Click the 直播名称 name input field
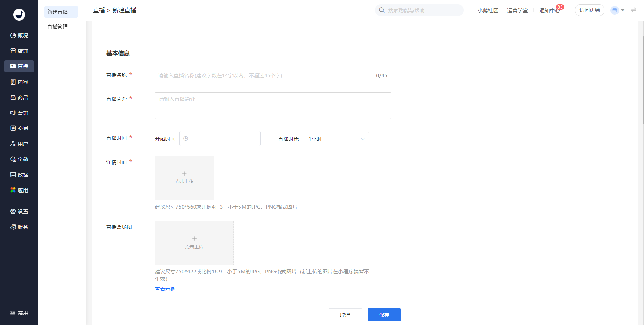The height and width of the screenshot is (325, 644). (265, 76)
